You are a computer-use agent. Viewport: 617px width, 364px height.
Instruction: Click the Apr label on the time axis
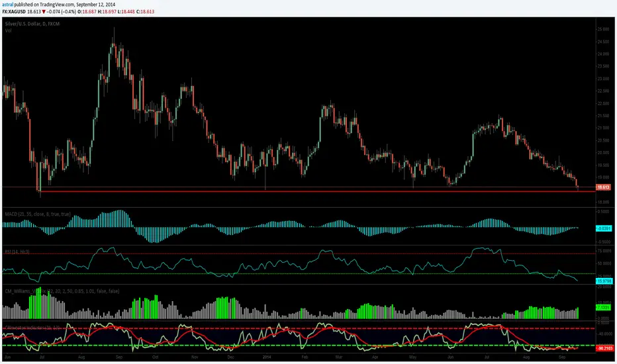coord(375,357)
